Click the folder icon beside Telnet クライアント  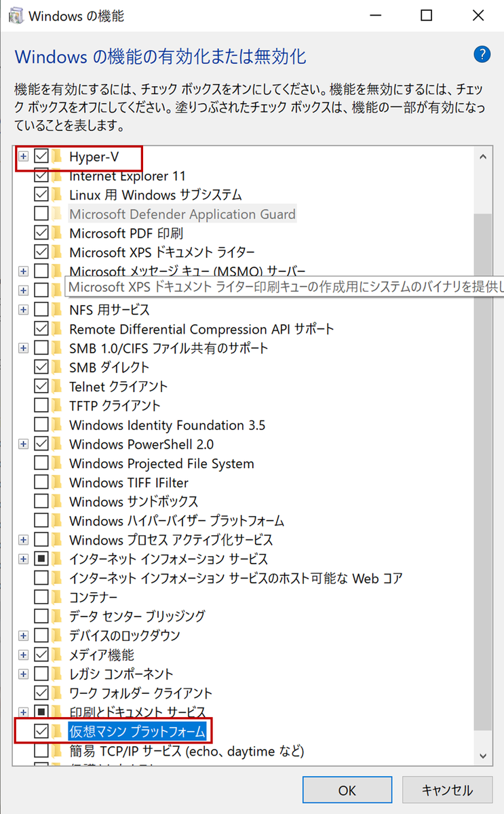(58, 387)
